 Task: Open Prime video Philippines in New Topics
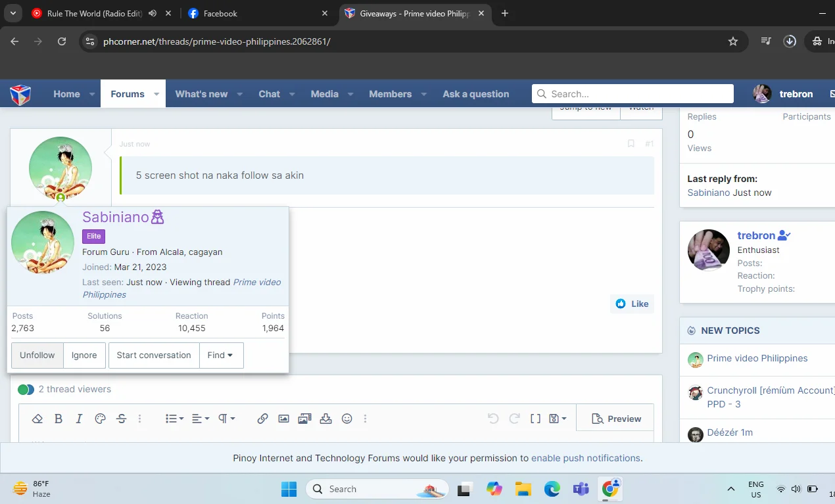point(757,358)
